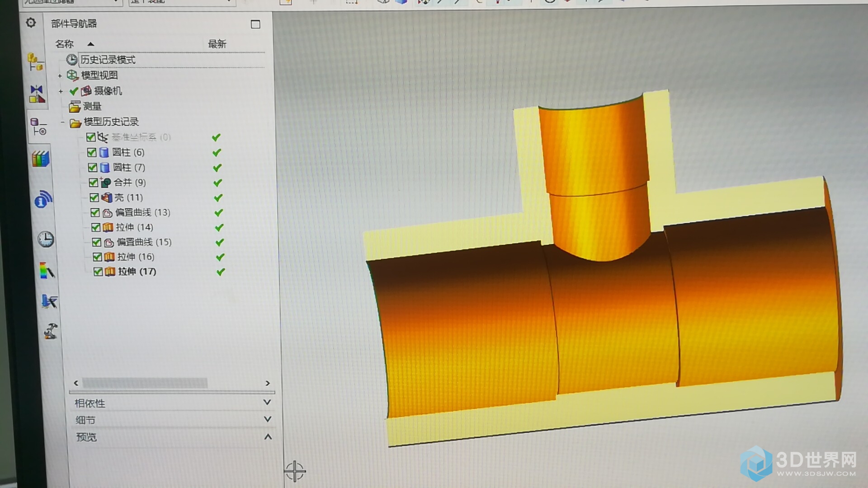The height and width of the screenshot is (488, 868).
Task: Select the 合并 (9) feature label
Action: pyautogui.click(x=130, y=182)
